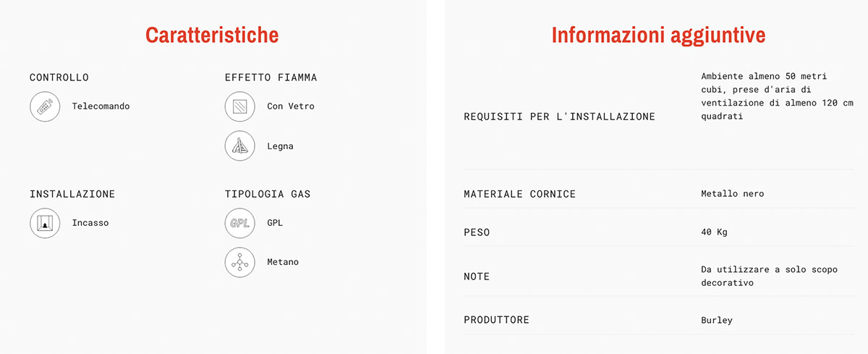The height and width of the screenshot is (354, 868).
Task: Click the Informazioni aggiuntive heading
Action: (x=658, y=35)
